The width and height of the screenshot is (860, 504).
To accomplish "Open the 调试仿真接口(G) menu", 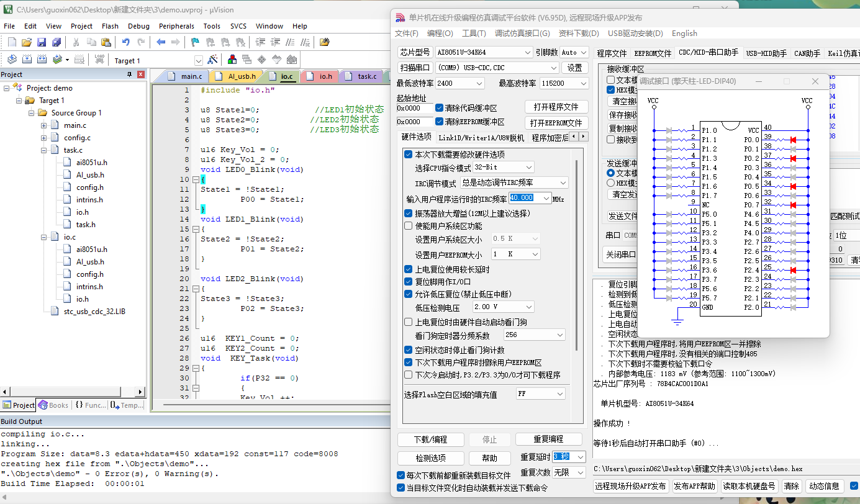I will [x=522, y=34].
